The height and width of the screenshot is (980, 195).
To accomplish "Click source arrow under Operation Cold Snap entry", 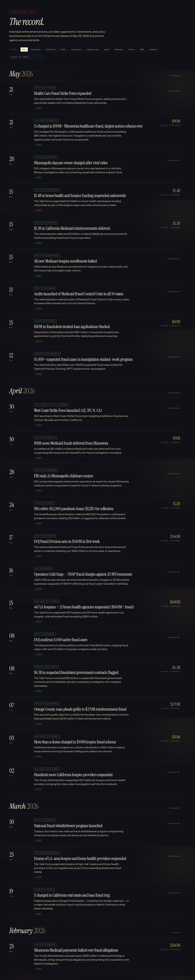I will tap(38, 589).
